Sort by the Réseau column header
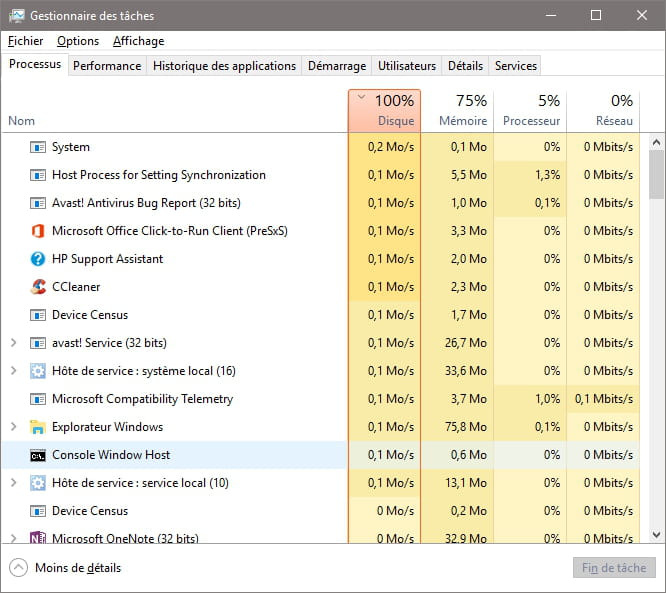The width and height of the screenshot is (666, 593). click(x=603, y=110)
